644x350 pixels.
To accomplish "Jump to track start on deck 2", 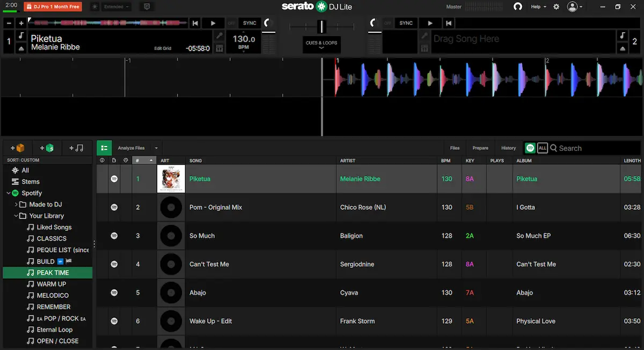I will 448,23.
